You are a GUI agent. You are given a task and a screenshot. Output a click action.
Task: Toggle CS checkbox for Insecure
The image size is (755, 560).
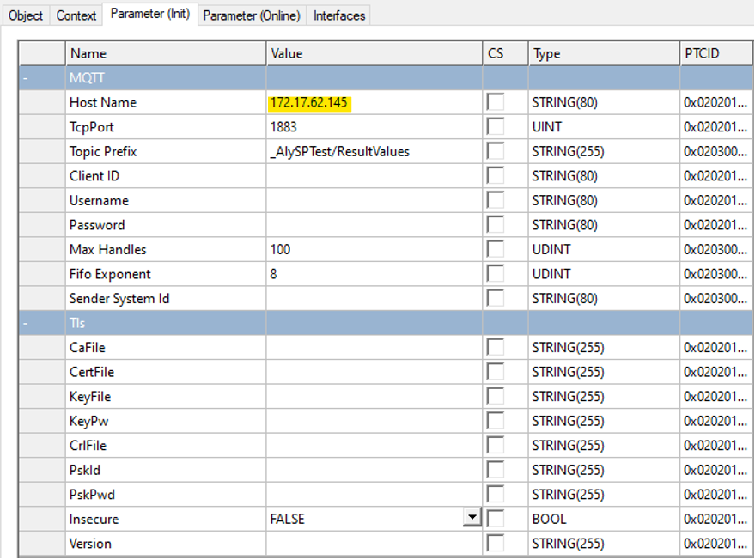click(496, 519)
